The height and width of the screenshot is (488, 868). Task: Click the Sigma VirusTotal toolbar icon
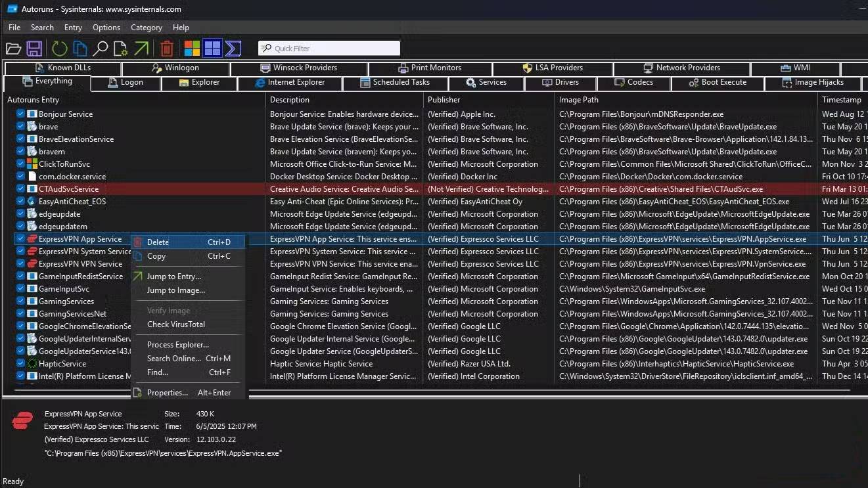(233, 49)
